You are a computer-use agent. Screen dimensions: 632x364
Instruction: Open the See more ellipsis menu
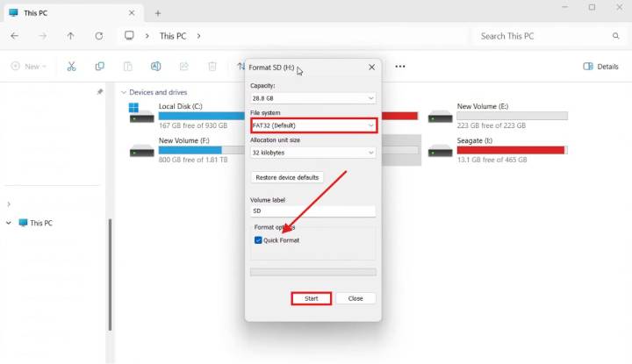click(400, 67)
